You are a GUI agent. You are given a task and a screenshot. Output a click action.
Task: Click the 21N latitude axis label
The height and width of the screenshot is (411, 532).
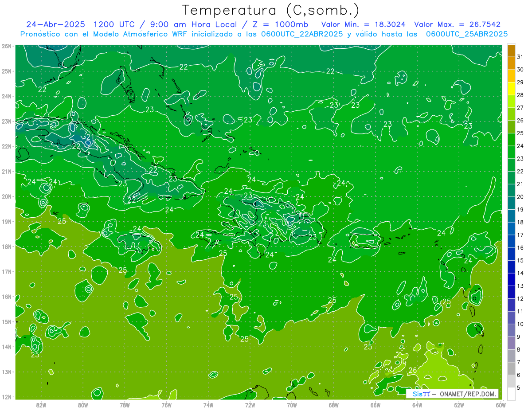point(6,172)
